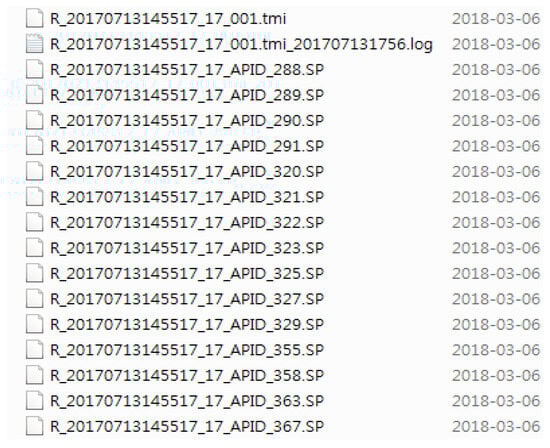Select file R_20170713145517_17_APID_325.SP
This screenshot has width=550, height=448.
[187, 274]
